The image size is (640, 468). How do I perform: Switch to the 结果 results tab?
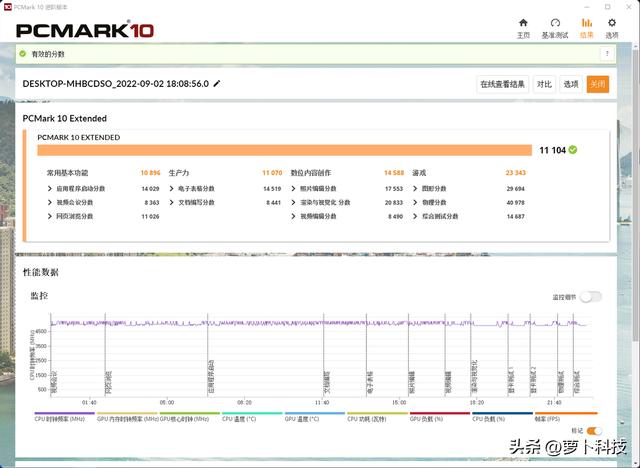pyautogui.click(x=587, y=29)
